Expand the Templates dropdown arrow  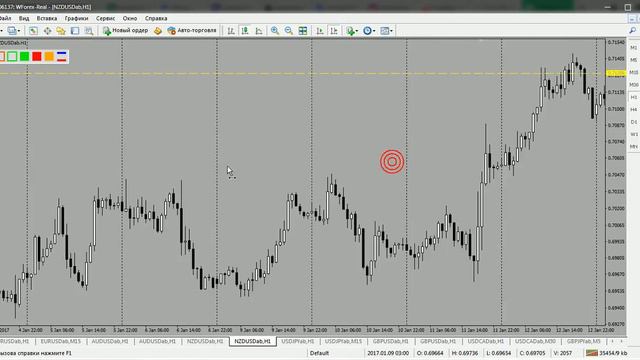pos(391,31)
